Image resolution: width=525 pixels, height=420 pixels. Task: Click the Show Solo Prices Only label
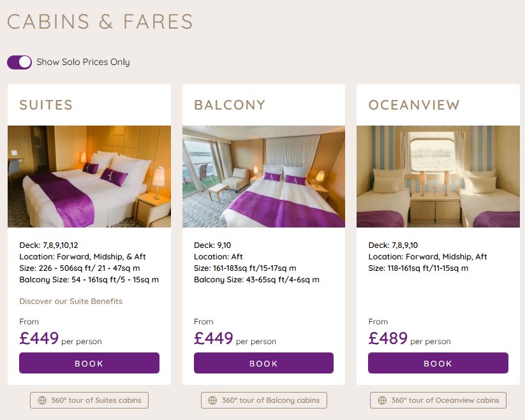(83, 62)
